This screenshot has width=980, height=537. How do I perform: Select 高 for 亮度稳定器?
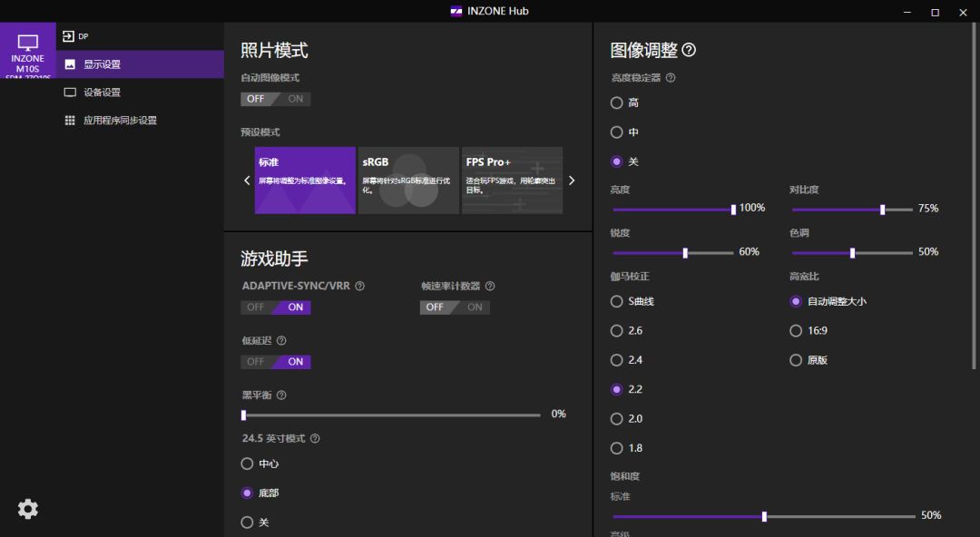pyautogui.click(x=617, y=103)
